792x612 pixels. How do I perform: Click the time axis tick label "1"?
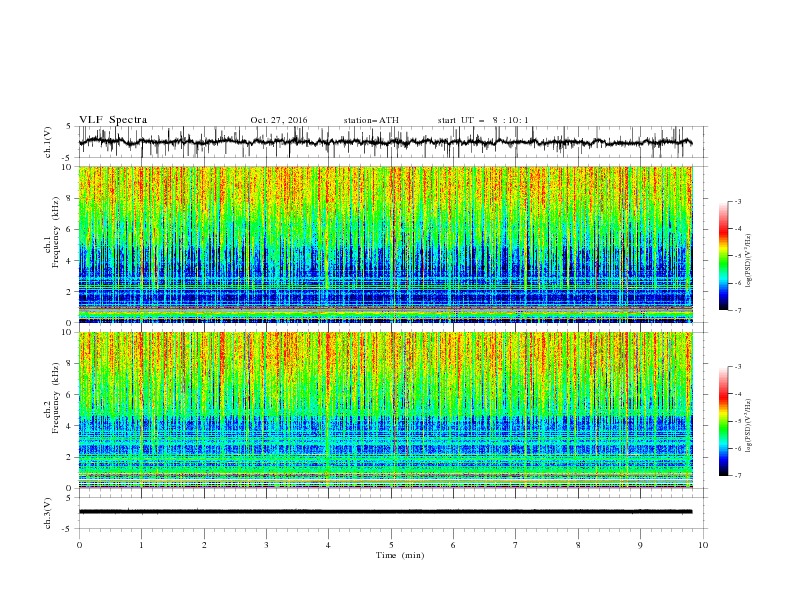pyautogui.click(x=141, y=545)
